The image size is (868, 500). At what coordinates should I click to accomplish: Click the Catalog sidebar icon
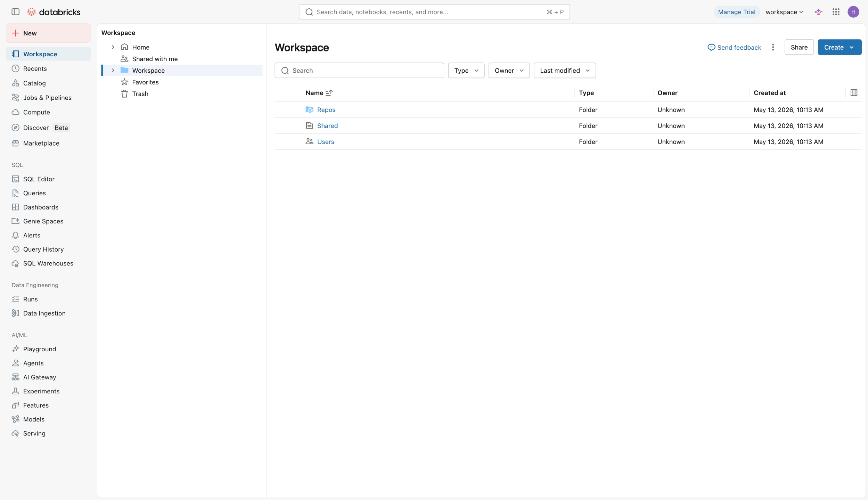tap(15, 83)
